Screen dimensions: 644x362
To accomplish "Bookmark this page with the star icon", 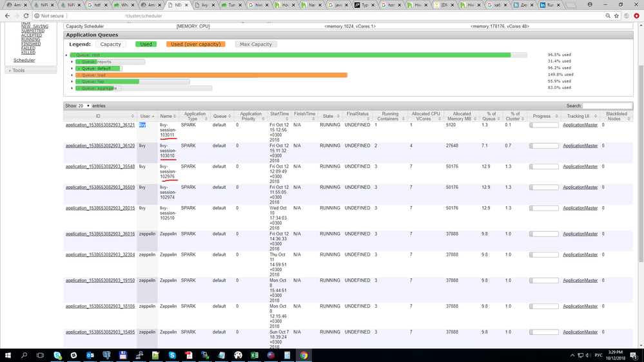I will [616, 15].
